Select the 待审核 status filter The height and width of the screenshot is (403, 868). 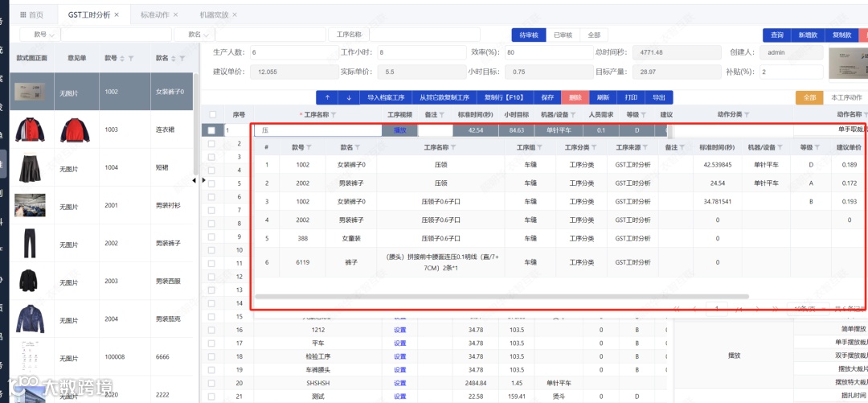pyautogui.click(x=529, y=35)
